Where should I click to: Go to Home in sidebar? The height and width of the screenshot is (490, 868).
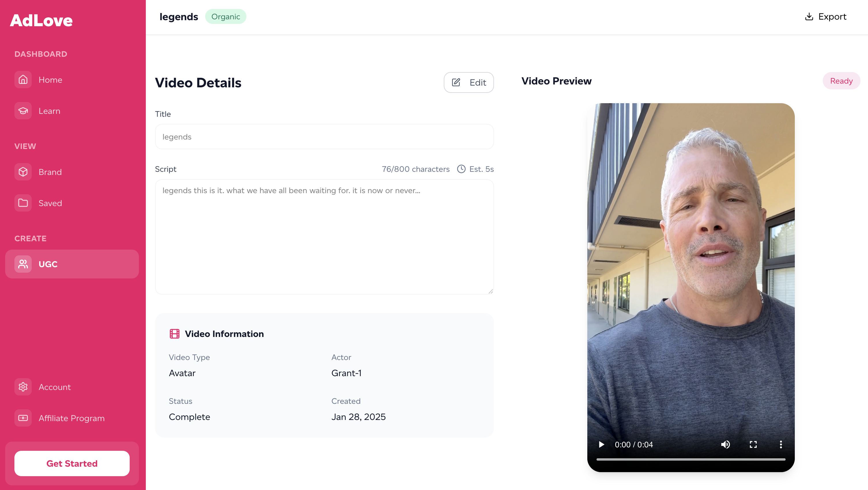[x=72, y=80]
